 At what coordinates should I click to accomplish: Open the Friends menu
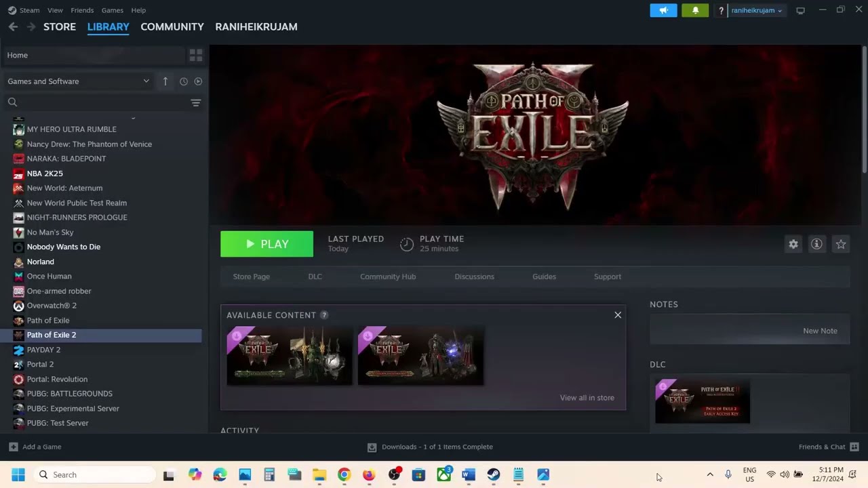(82, 10)
